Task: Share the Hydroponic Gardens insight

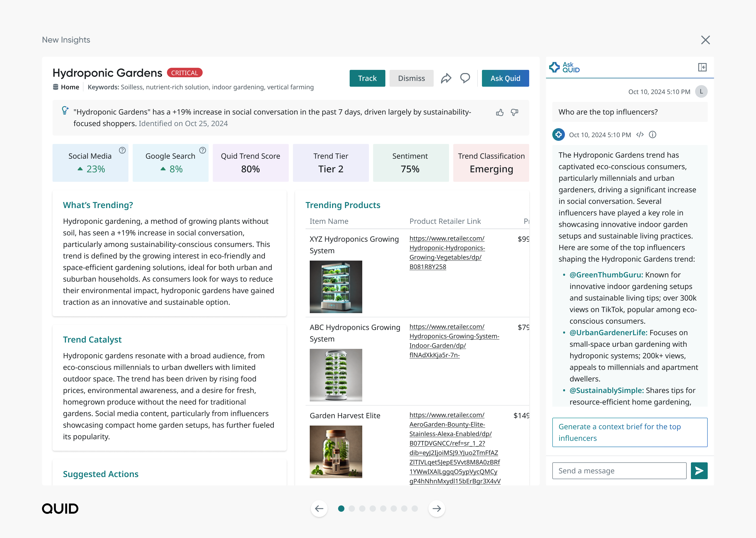Action: pos(447,78)
